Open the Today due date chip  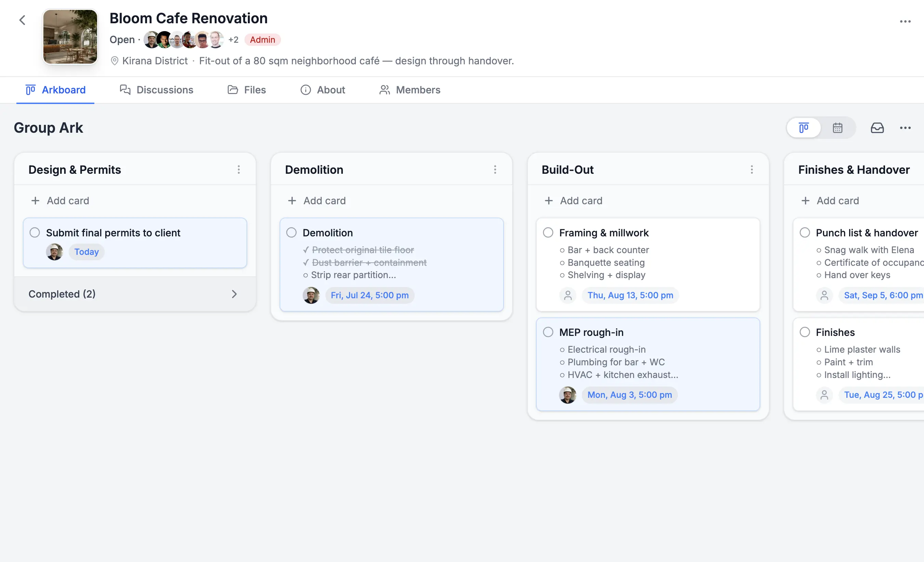pyautogui.click(x=86, y=252)
